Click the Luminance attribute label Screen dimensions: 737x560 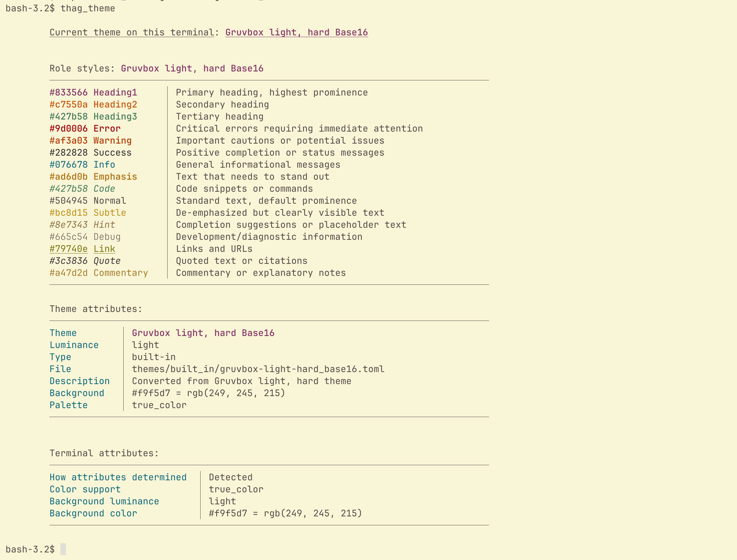pyautogui.click(x=74, y=345)
